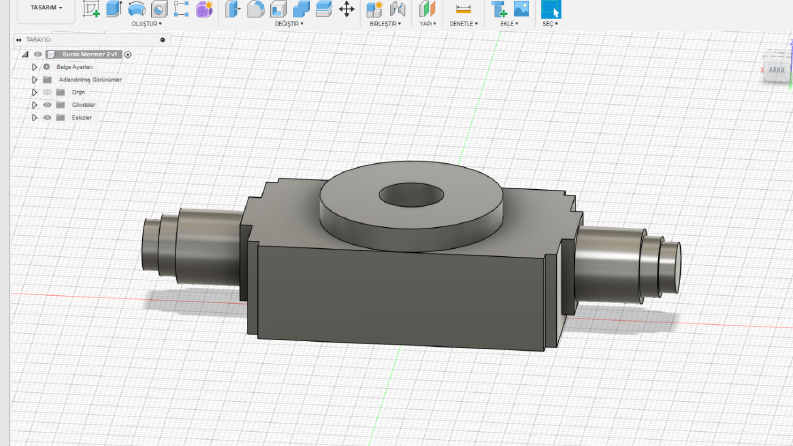Click the center hole of the model

coord(411,195)
